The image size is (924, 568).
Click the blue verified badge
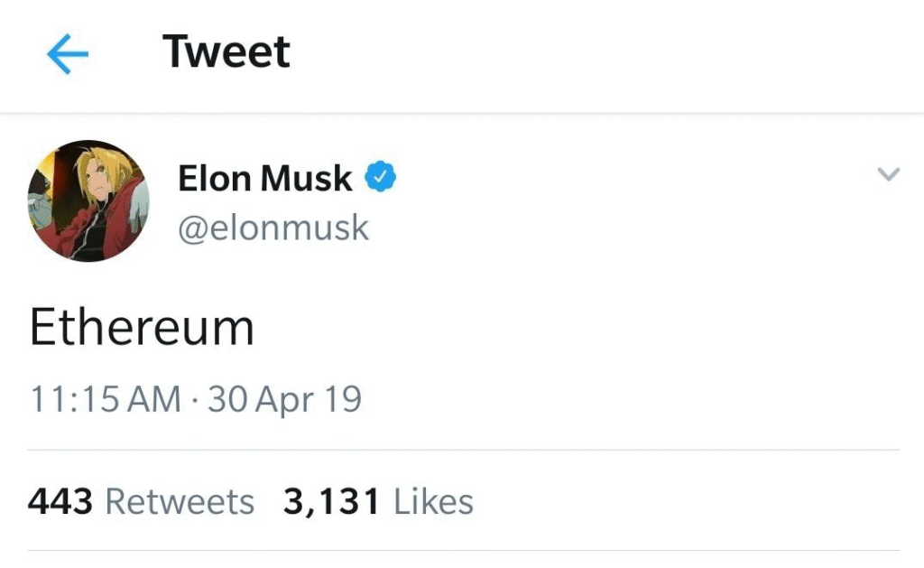coord(380,177)
